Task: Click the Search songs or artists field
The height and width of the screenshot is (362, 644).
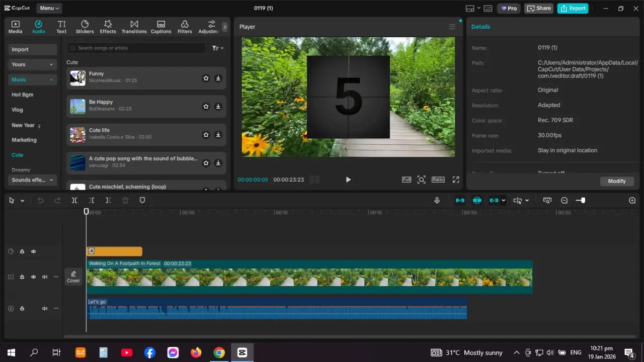Action: coord(136,48)
